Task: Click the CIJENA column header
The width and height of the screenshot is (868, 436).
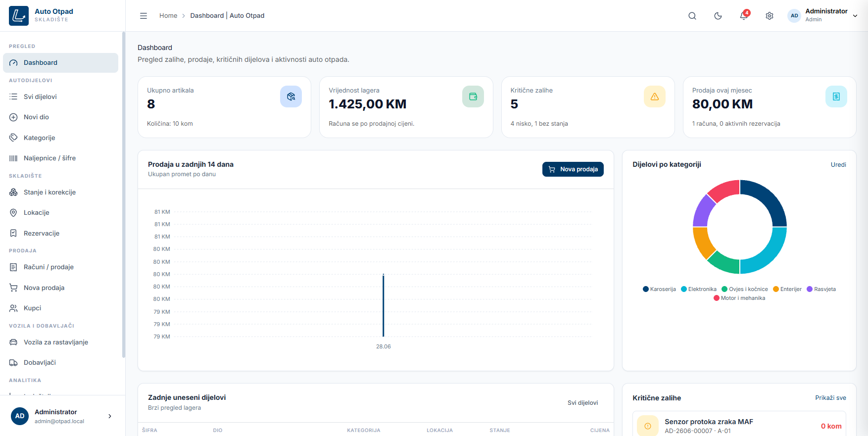Action: [x=600, y=431]
